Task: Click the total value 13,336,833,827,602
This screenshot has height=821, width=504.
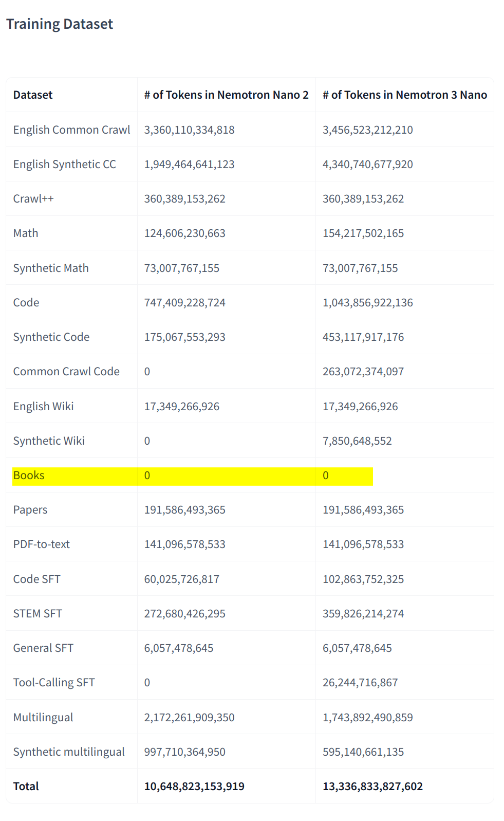Action: pos(372,787)
